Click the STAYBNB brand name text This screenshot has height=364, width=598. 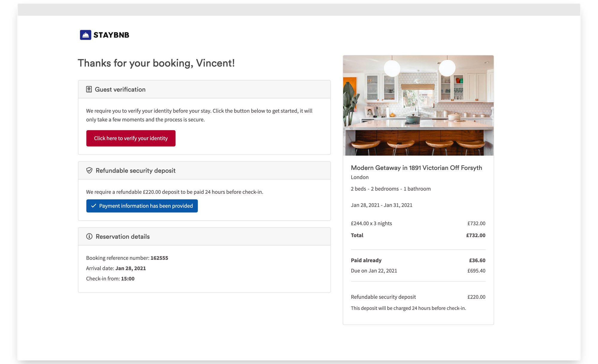point(111,35)
